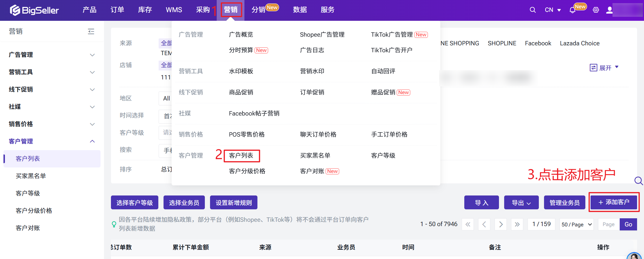The width and height of the screenshot is (644, 259).
Task: Click the search magnifier icon in header
Action: (x=532, y=10)
